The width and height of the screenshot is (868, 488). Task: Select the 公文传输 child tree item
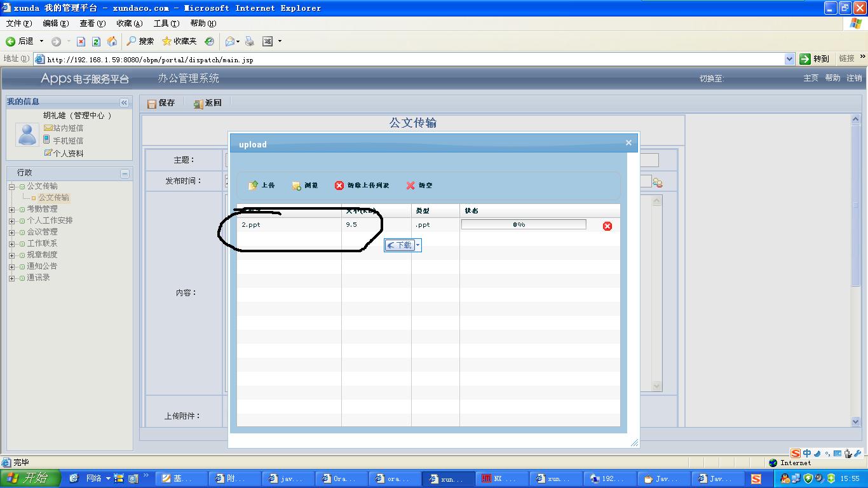(54, 198)
